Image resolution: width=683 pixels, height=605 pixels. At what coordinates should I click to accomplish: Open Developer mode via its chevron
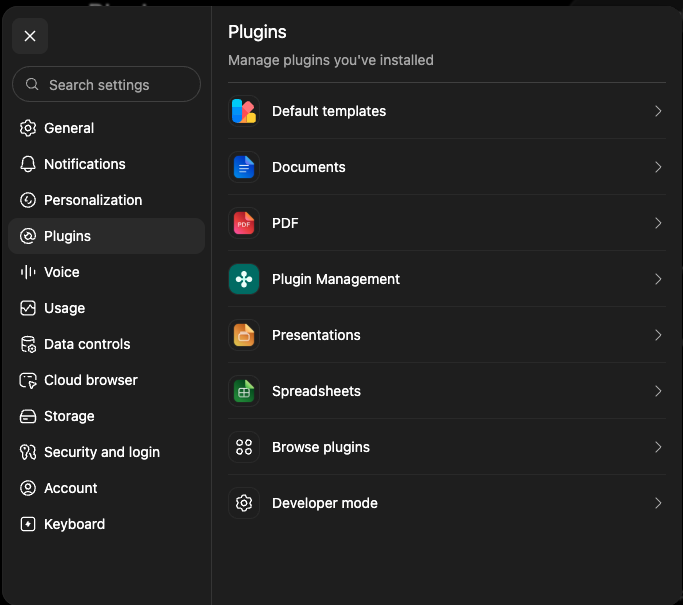coord(658,503)
